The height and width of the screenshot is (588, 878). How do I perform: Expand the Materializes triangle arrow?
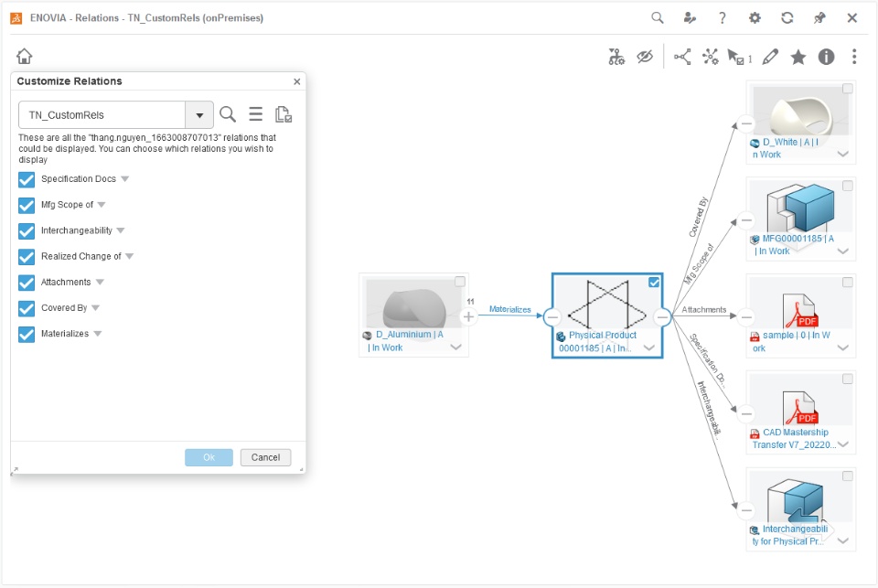point(98,334)
